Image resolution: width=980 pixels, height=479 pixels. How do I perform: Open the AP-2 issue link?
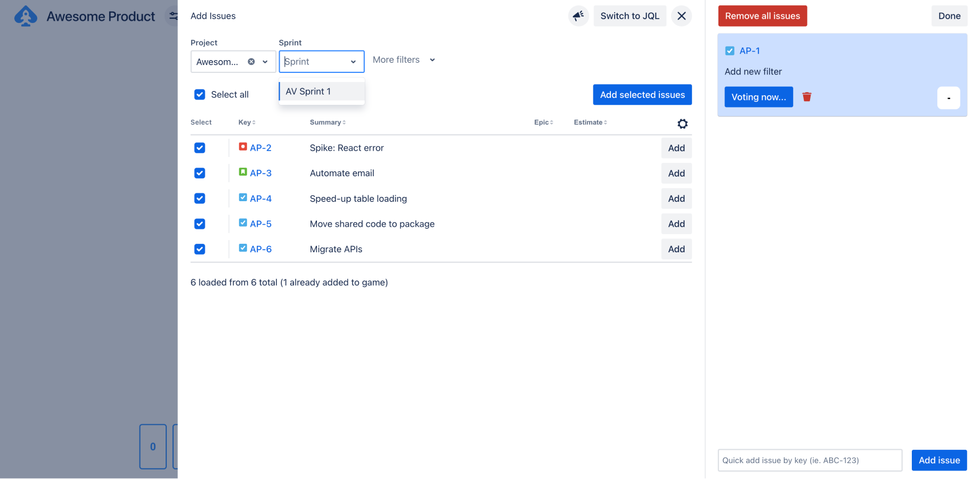260,148
